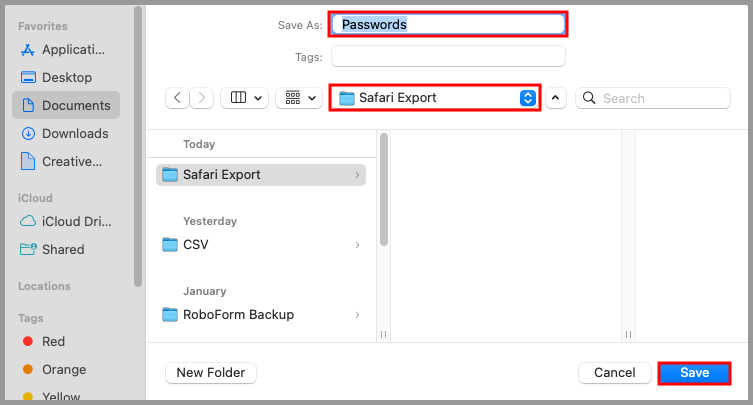753x405 pixels.
Task: Select Desktop in the sidebar
Action: [66, 77]
